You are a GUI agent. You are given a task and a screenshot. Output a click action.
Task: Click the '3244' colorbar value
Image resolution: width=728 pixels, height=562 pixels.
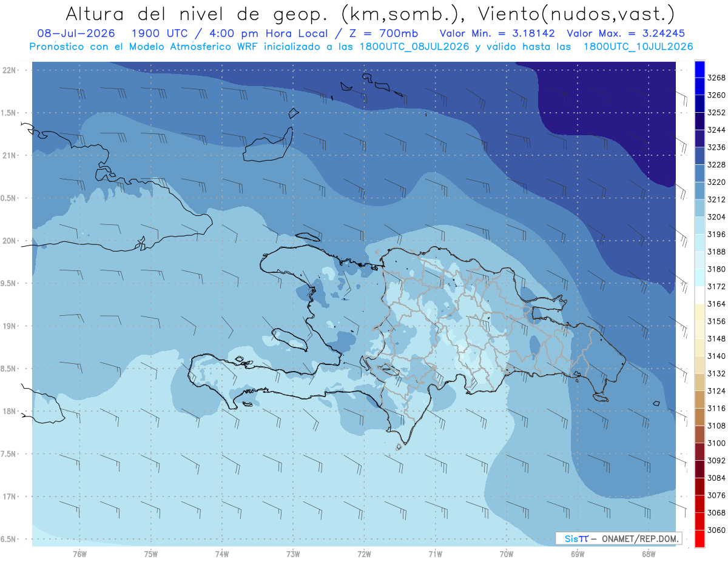pyautogui.click(x=716, y=130)
